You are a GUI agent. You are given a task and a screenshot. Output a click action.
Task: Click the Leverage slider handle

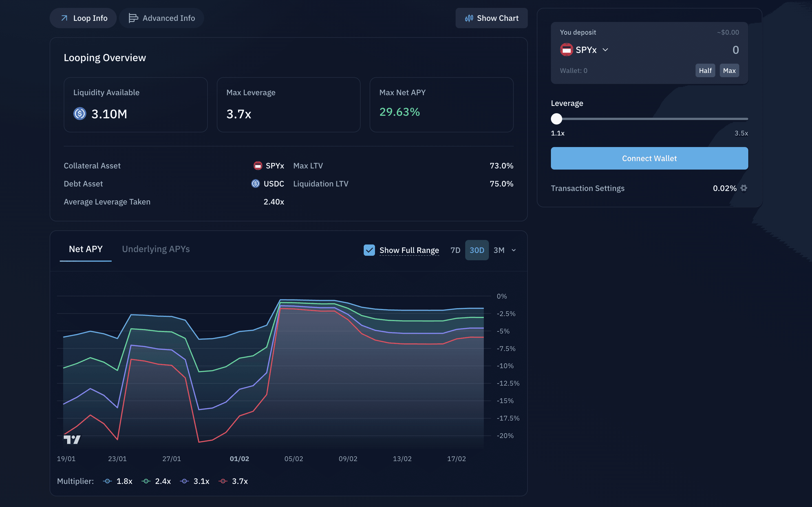coord(556,119)
